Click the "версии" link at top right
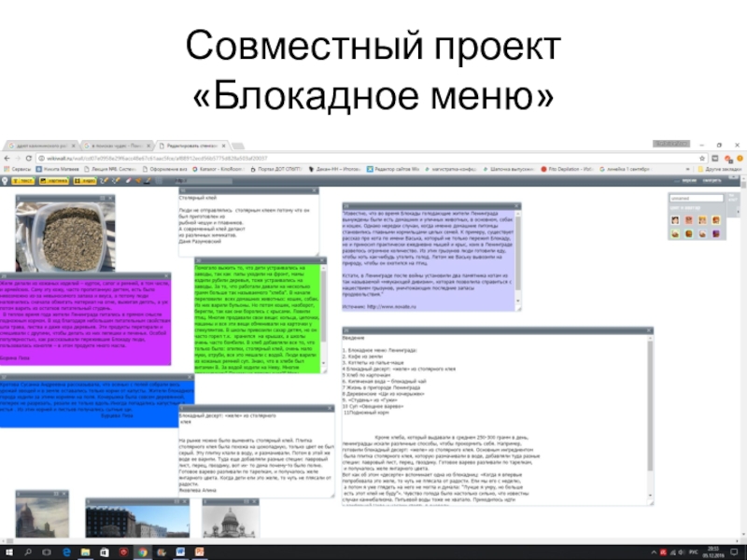Image resolution: width=747 pixels, height=560 pixels. pos(688,180)
